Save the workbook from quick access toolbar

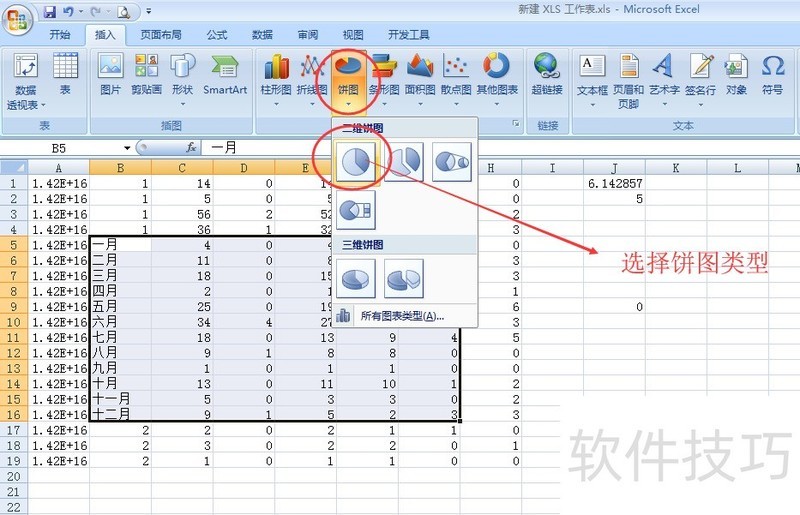click(49, 11)
